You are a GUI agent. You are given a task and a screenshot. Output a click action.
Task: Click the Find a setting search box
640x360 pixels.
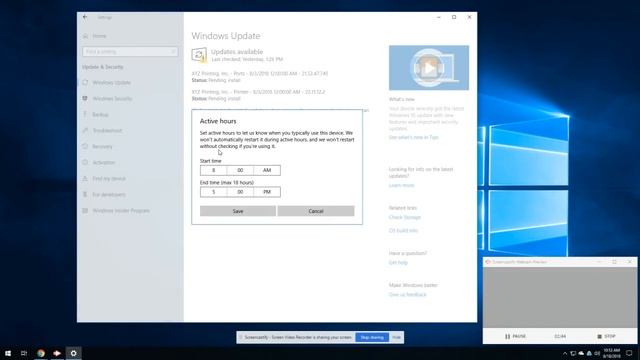(x=130, y=52)
